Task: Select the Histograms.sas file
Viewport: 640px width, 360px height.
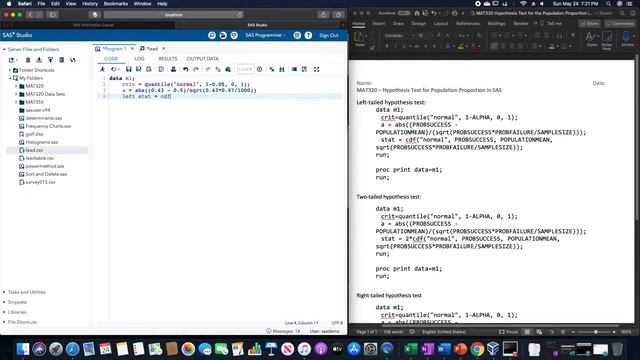Action: pyautogui.click(x=42, y=142)
